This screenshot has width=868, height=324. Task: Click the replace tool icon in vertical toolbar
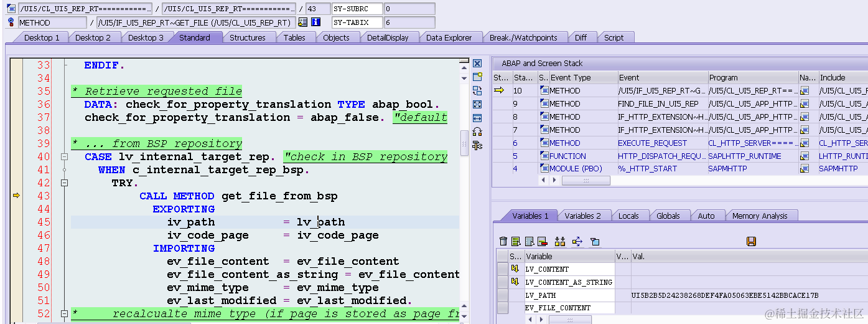[477, 90]
